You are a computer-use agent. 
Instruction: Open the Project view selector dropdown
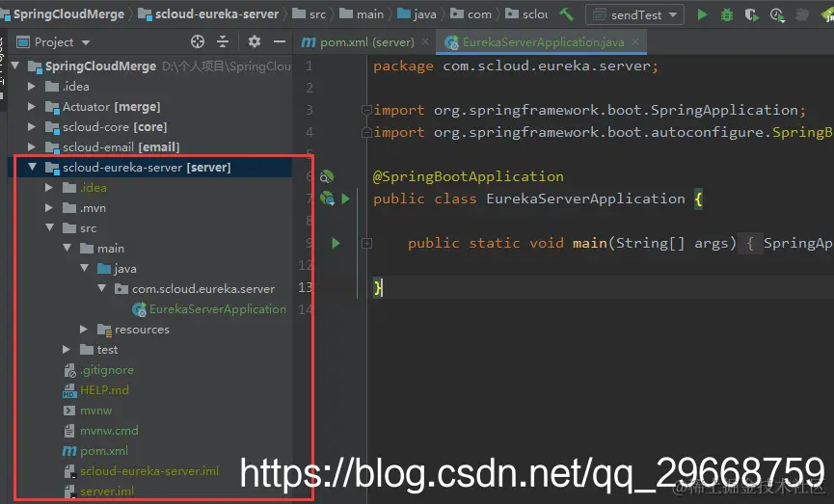pos(53,41)
